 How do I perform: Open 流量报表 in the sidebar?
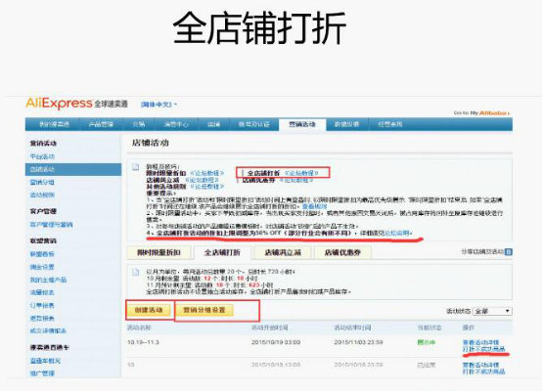tap(42, 292)
